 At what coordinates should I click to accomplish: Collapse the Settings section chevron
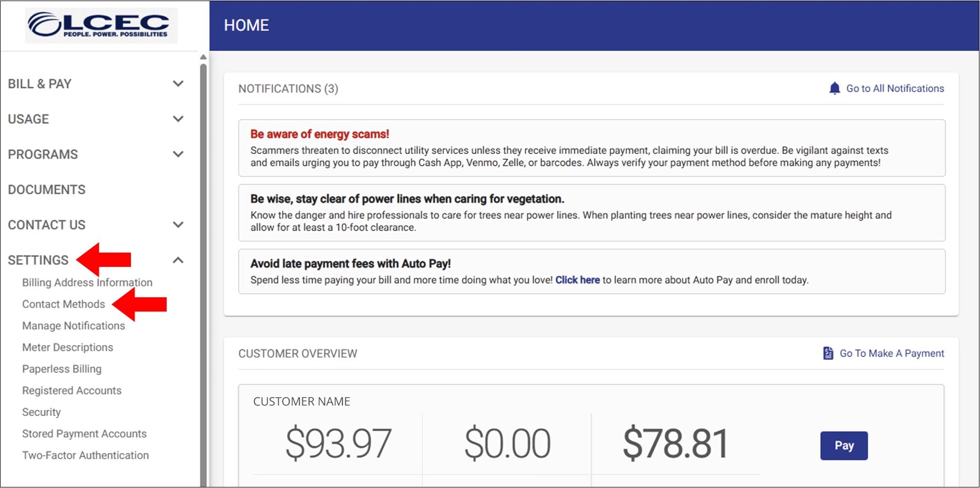tap(178, 260)
